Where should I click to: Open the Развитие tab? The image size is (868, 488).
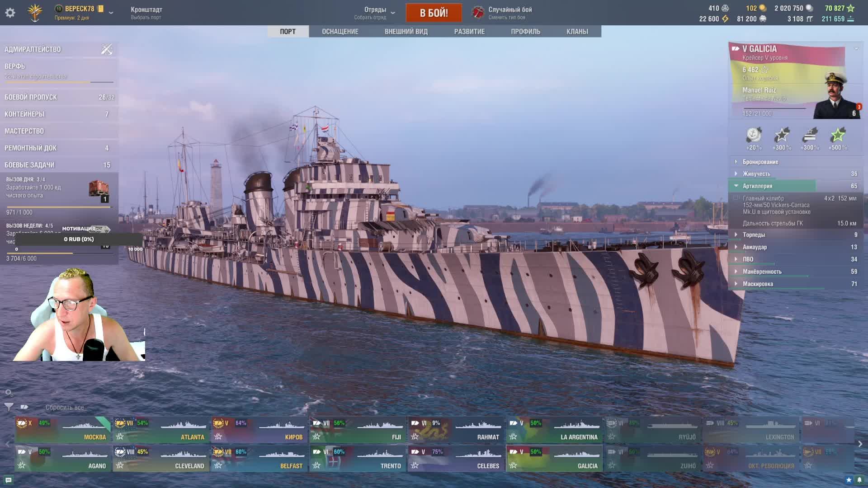tap(469, 32)
